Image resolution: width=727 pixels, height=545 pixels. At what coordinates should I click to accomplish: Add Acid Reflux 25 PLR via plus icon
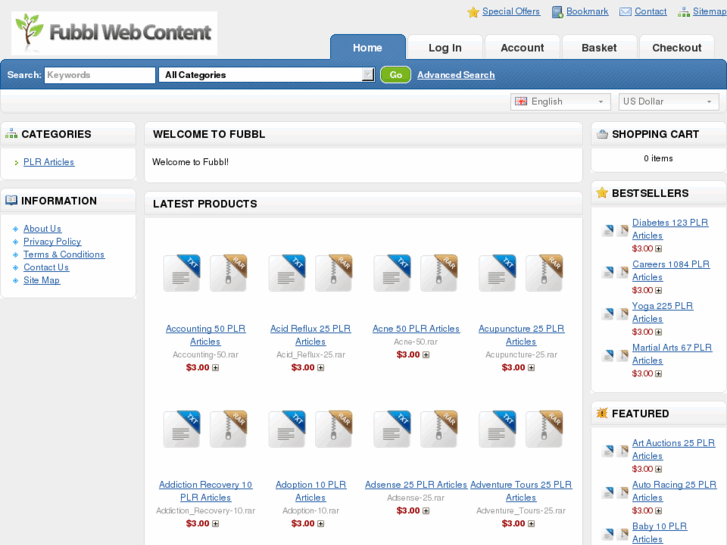321,368
